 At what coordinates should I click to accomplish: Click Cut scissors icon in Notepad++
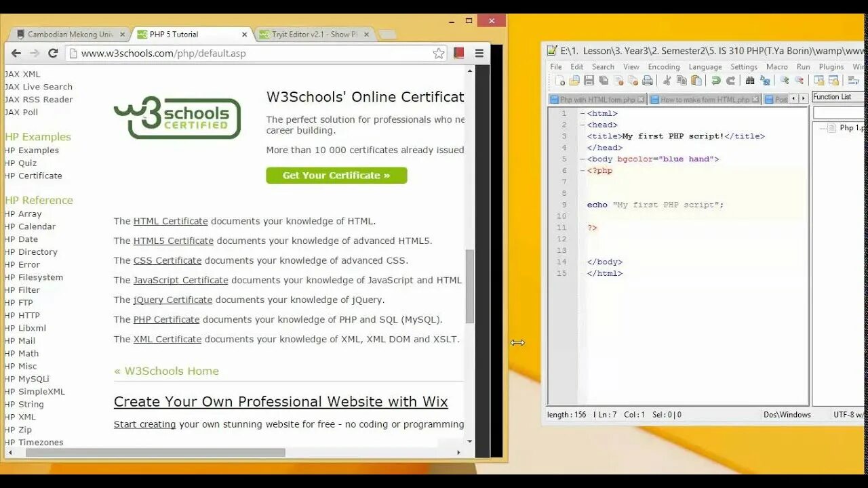667,81
